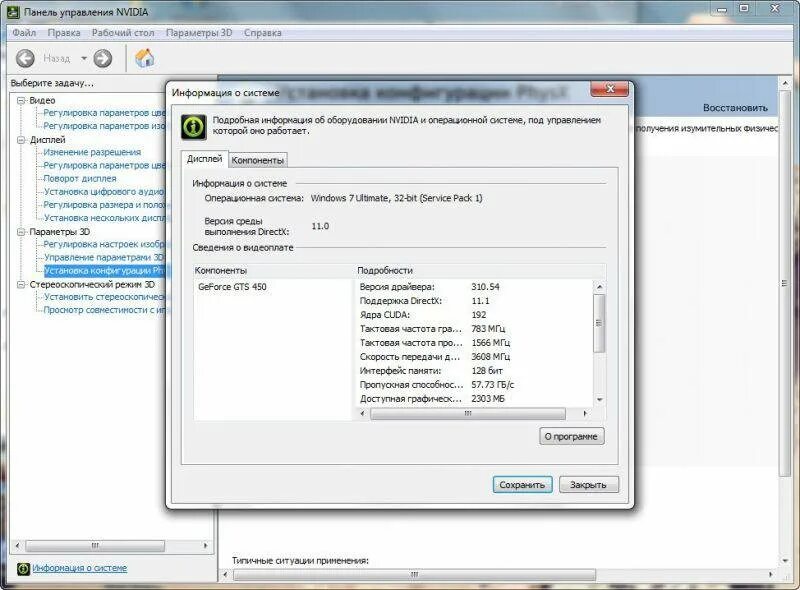
Task: Collapse the Стереоскопический режим 3D node
Action: [21, 285]
